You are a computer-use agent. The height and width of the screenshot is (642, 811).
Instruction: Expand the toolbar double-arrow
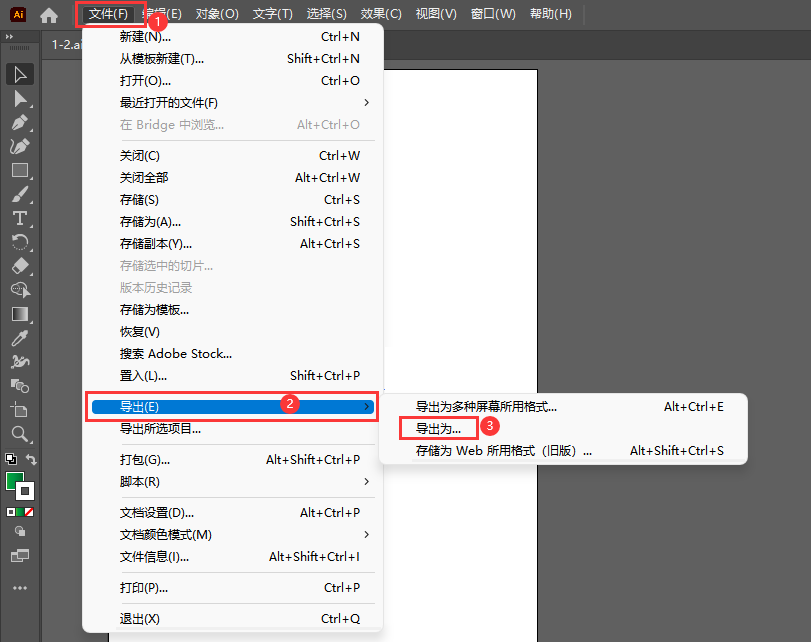tap(9, 37)
